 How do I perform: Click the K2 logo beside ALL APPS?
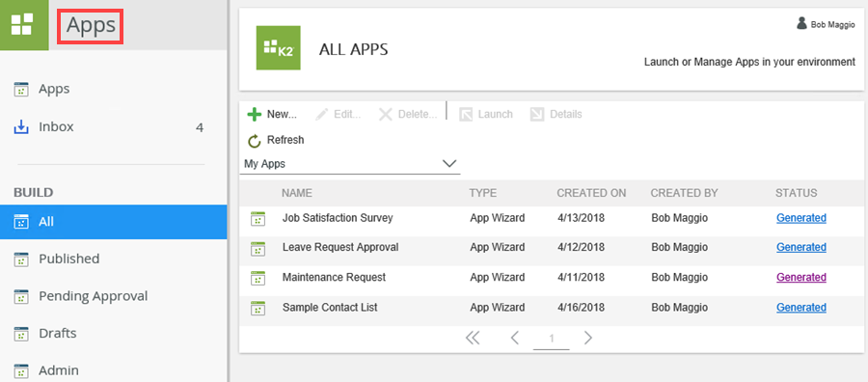279,47
